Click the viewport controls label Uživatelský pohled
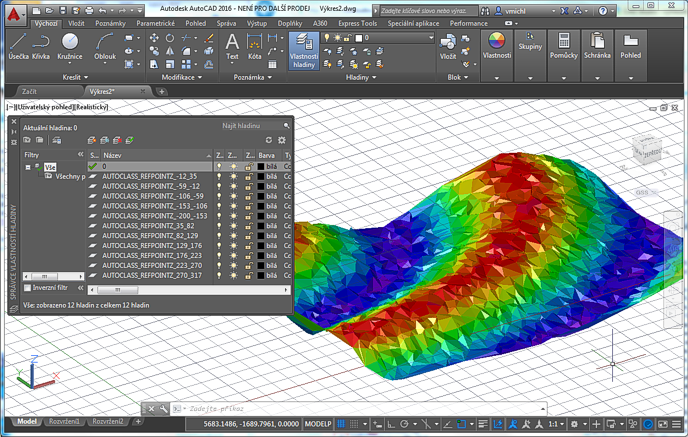 coord(44,107)
